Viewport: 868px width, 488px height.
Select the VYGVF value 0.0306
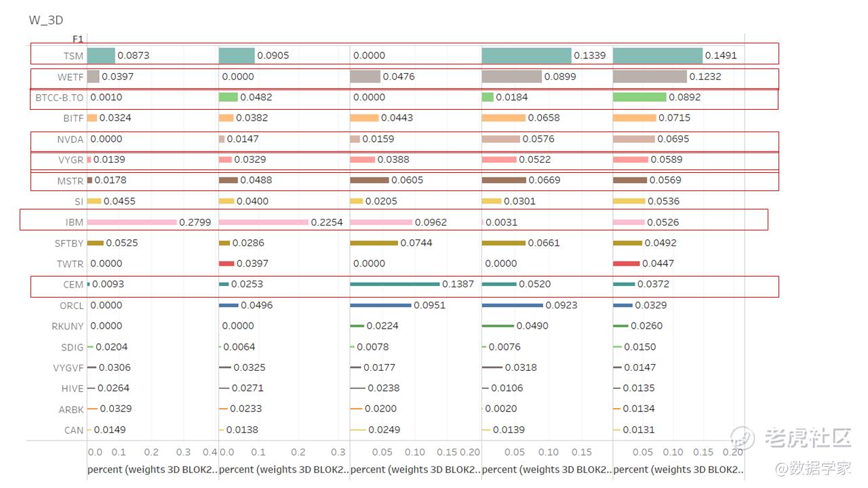tap(115, 367)
